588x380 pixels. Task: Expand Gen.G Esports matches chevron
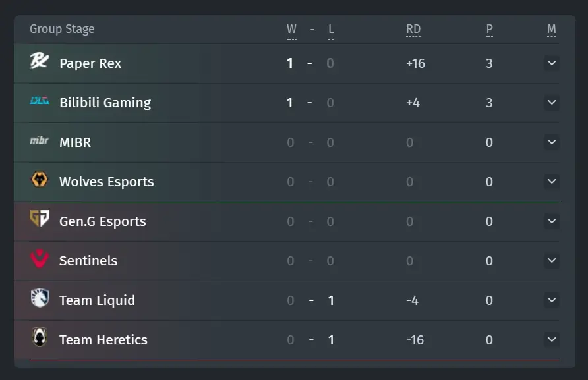pyautogui.click(x=552, y=221)
